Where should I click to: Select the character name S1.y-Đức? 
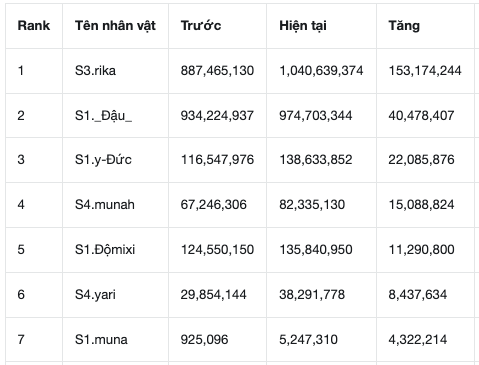coord(103,160)
